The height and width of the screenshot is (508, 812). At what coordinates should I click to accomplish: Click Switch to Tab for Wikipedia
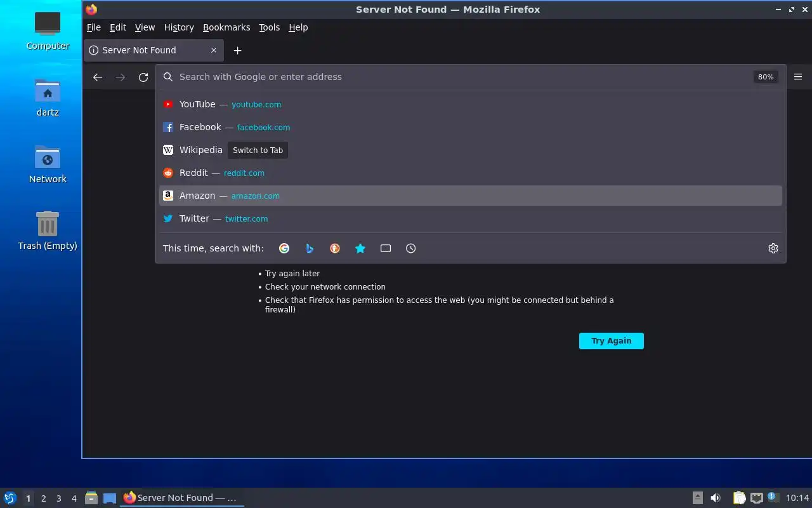pos(258,150)
